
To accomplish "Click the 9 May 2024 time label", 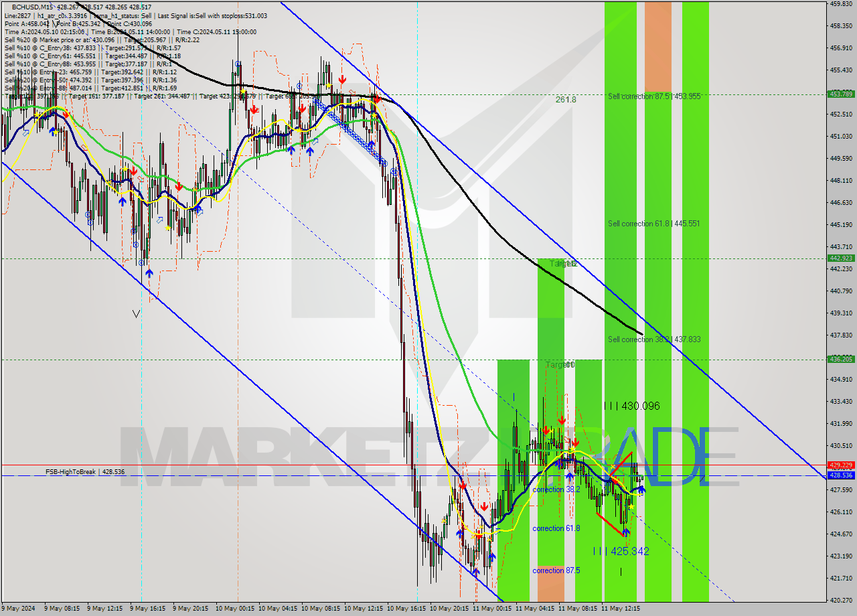I will pyautogui.click(x=17, y=609).
